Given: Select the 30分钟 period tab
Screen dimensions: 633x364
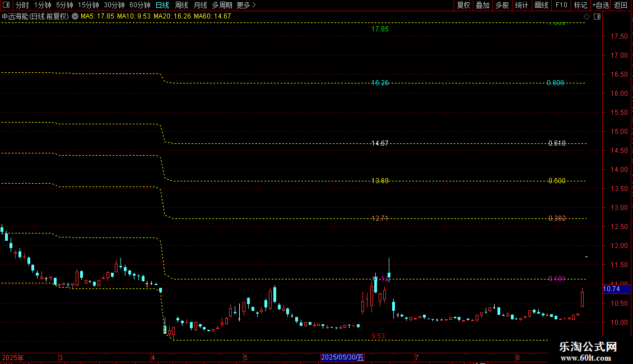Looking at the screenshot, I should click(114, 5).
